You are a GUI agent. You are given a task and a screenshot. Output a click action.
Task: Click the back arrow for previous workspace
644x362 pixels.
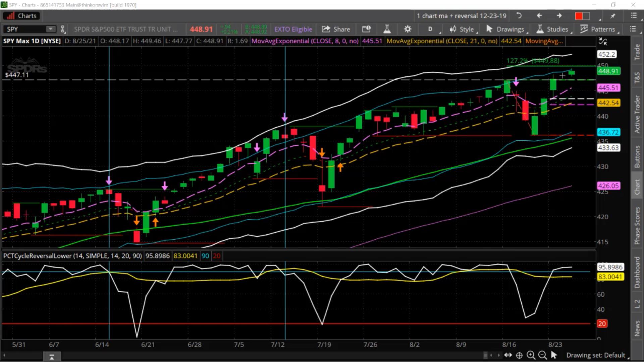(x=539, y=16)
